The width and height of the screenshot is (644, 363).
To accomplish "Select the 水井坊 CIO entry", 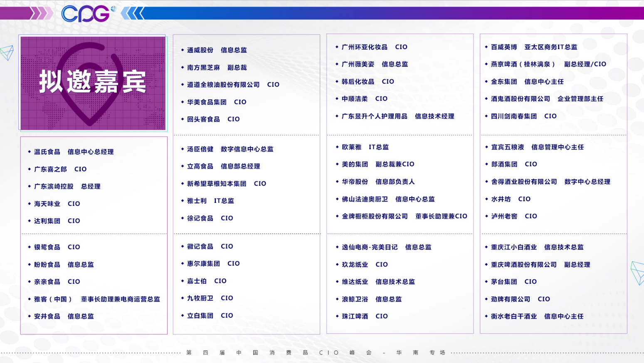I will (x=511, y=199).
